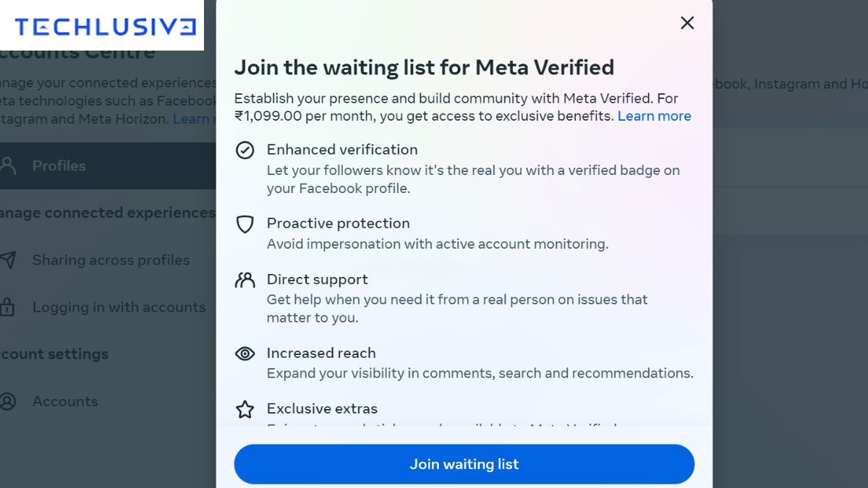
Task: Open Logging in with accounts item
Action: pos(119,307)
